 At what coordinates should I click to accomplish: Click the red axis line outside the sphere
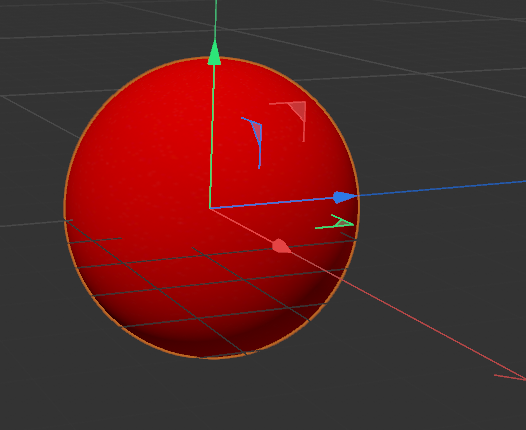coord(419,321)
